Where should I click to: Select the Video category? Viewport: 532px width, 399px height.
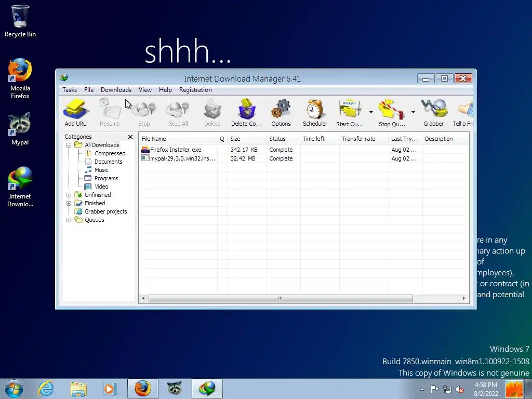pos(101,187)
